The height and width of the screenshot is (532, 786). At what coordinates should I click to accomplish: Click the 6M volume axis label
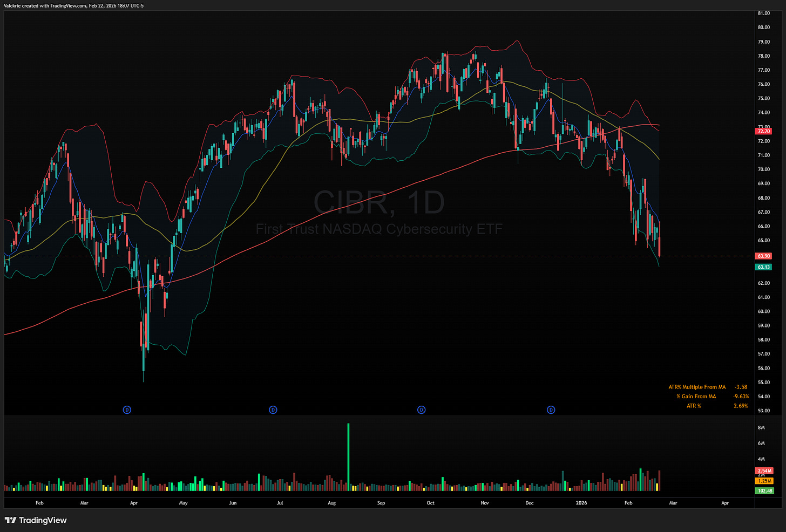[761, 444]
